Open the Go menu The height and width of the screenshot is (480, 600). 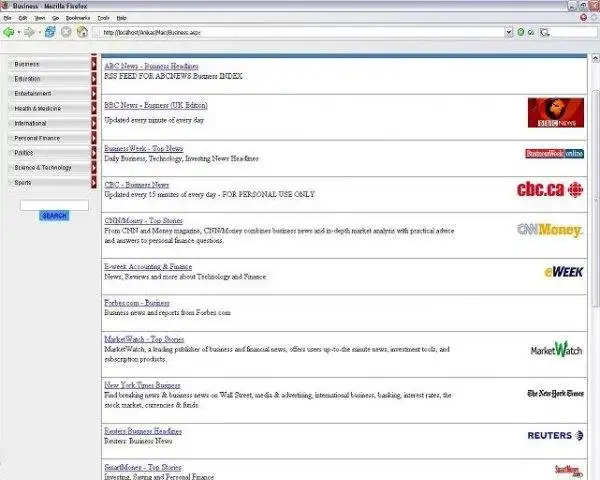tap(55, 18)
